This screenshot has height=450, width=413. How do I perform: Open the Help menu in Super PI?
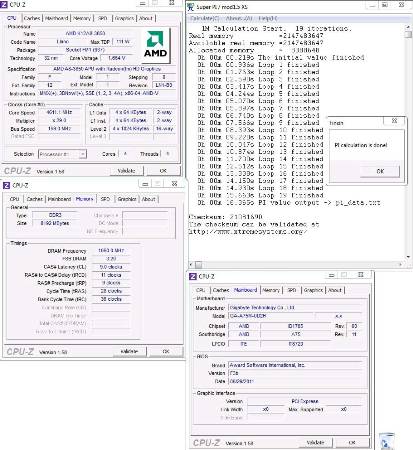pyautogui.click(x=268, y=18)
